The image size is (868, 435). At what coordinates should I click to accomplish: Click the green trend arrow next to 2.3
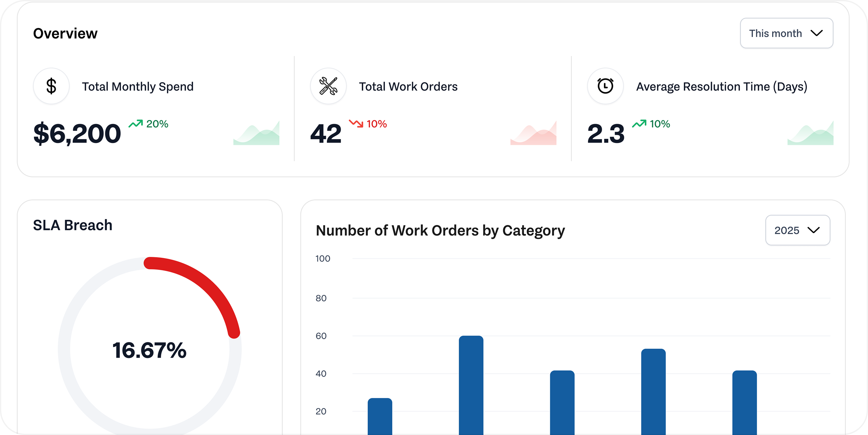pos(639,123)
